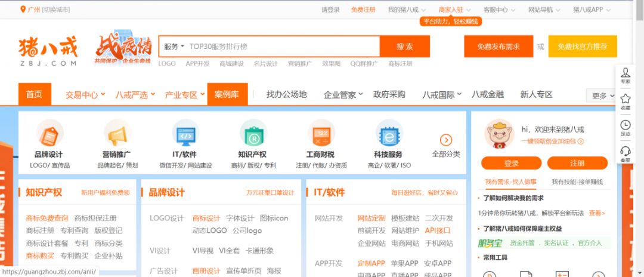Image resolution: width=644 pixels, height=277 pixels.
Task: Click the 营销推广 megaphone icon
Action: click(x=117, y=133)
